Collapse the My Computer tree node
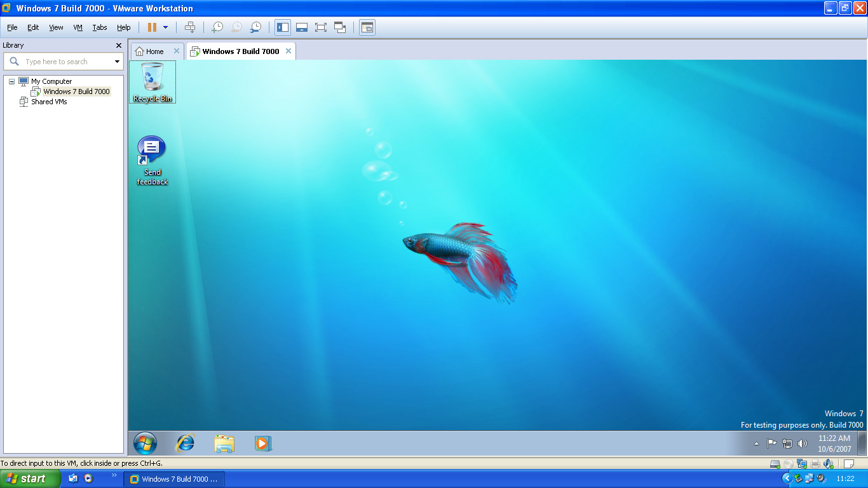Image resolution: width=868 pixels, height=488 pixels. 11,81
